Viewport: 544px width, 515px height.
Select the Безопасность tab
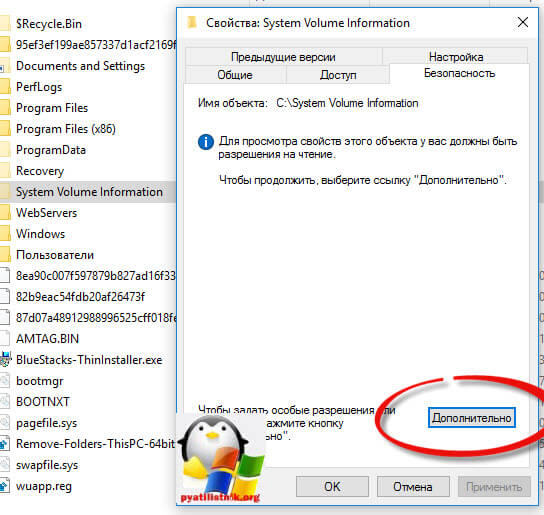point(459,73)
